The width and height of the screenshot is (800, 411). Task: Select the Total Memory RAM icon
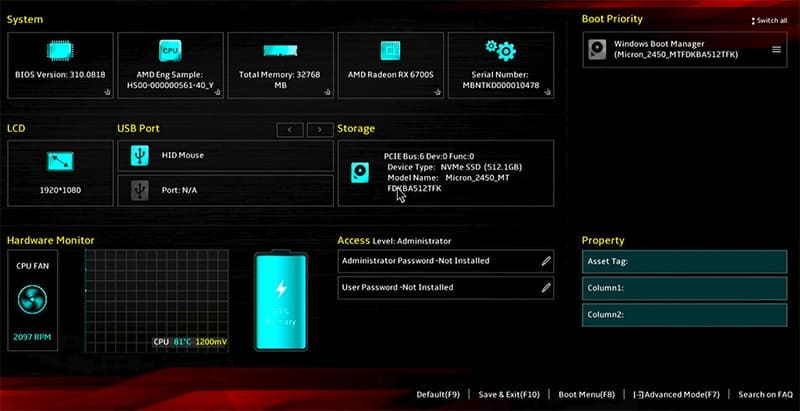click(x=280, y=50)
